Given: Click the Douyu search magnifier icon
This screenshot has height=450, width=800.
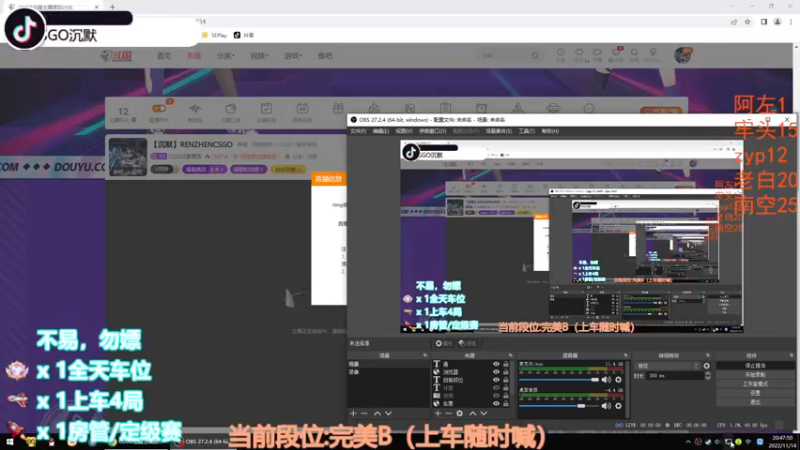Looking at the screenshot, I should pos(535,56).
